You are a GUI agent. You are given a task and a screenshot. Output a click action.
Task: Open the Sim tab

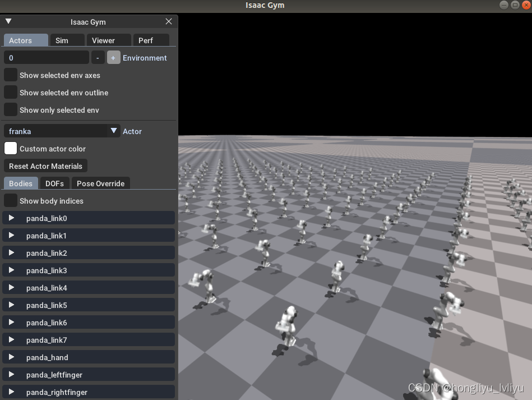point(67,40)
